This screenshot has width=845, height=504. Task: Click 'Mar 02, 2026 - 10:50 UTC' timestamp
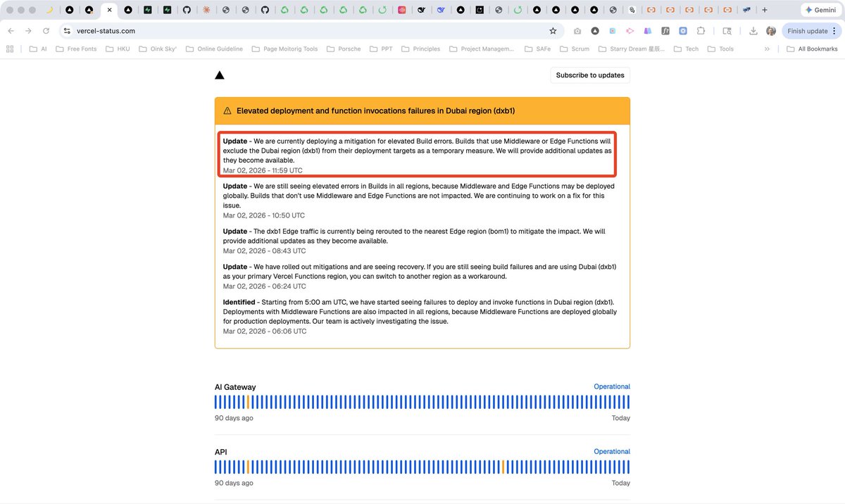[x=264, y=215]
